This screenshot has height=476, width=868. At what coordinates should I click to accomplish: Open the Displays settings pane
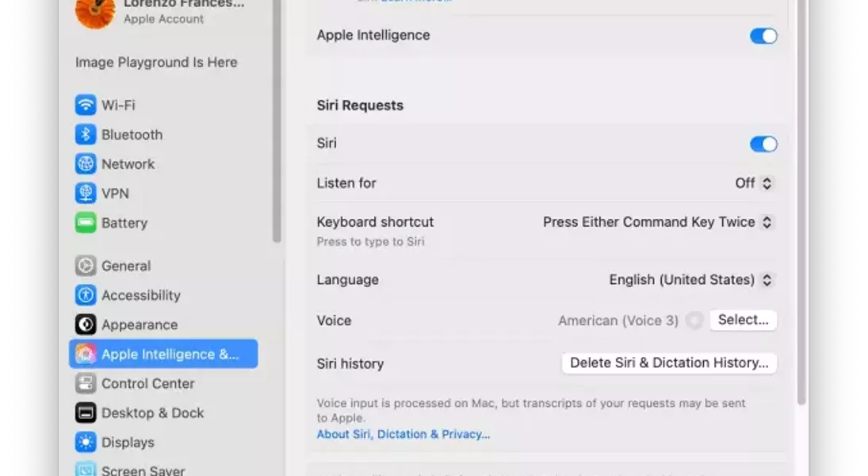[x=163, y=442]
